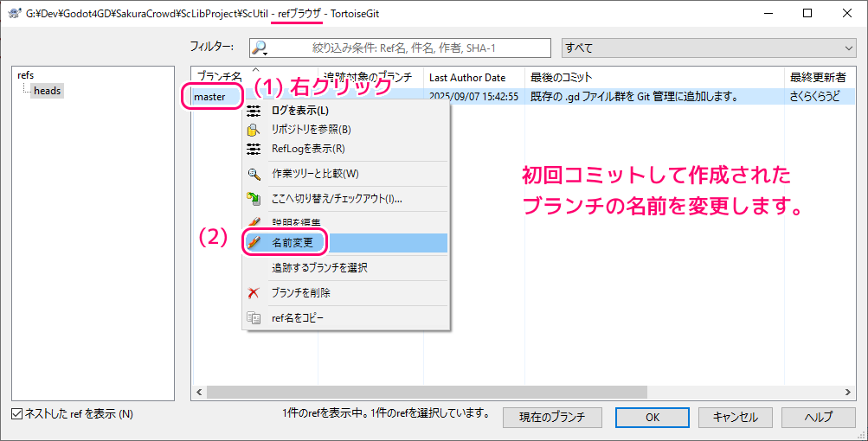Click the scrollbar's right arrow in the ref list

[847, 393]
